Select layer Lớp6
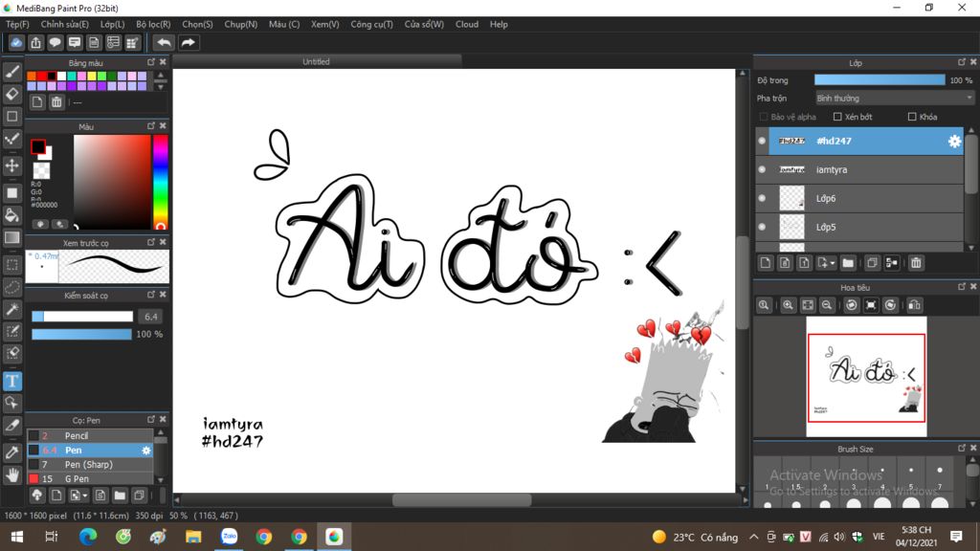Screen dimensions: 980x551 pos(859,199)
